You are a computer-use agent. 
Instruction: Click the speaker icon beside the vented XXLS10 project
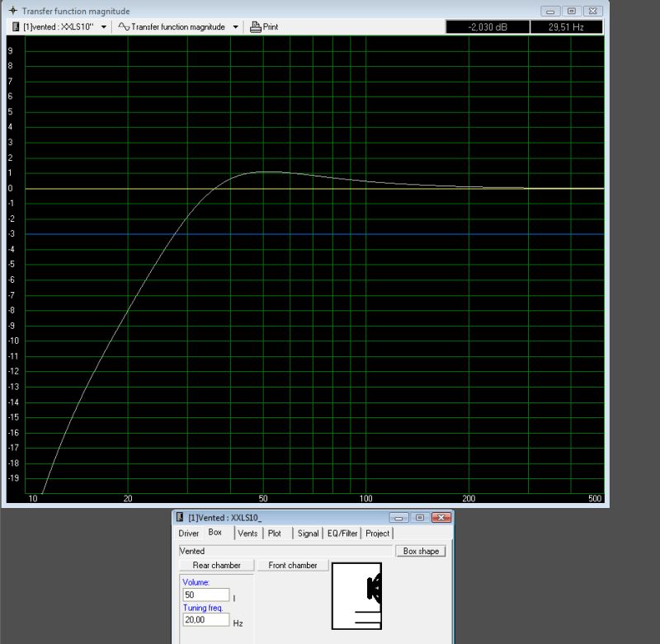(x=16, y=27)
